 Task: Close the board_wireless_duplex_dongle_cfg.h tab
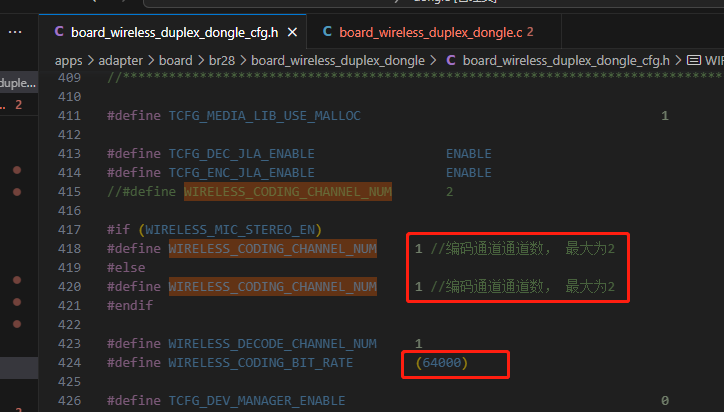(292, 32)
